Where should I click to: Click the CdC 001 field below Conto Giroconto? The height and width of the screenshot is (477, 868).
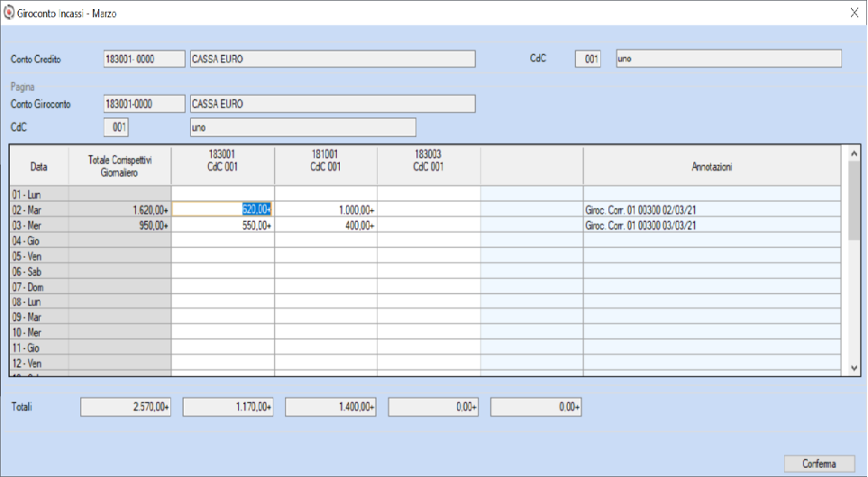pyautogui.click(x=115, y=127)
